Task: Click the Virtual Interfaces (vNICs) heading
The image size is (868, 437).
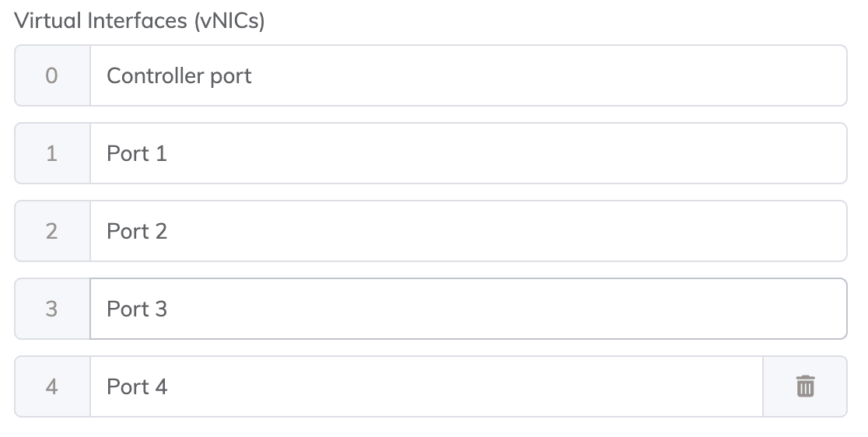Action: (x=140, y=21)
